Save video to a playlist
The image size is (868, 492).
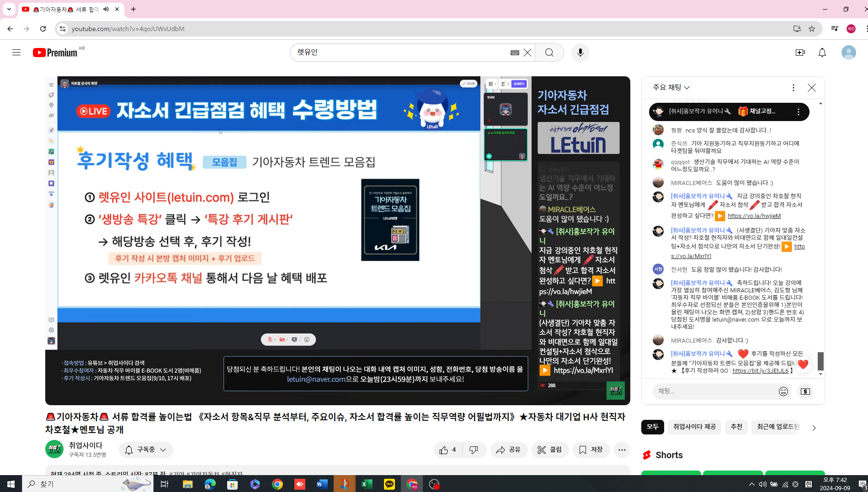(591, 450)
